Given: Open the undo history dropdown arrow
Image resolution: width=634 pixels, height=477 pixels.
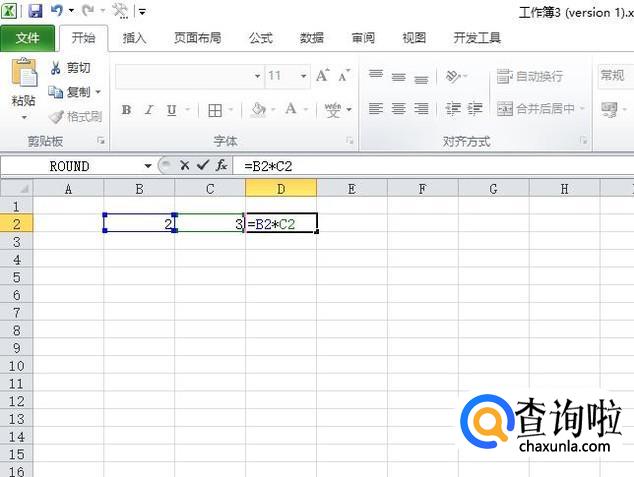Looking at the screenshot, I should [x=71, y=11].
